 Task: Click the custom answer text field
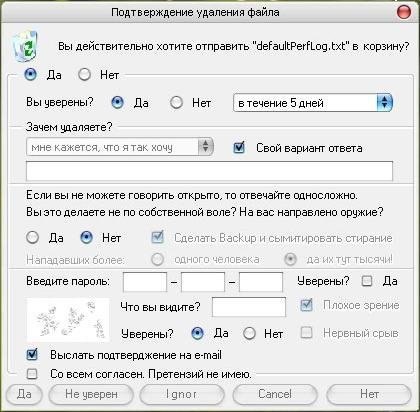coord(209,171)
